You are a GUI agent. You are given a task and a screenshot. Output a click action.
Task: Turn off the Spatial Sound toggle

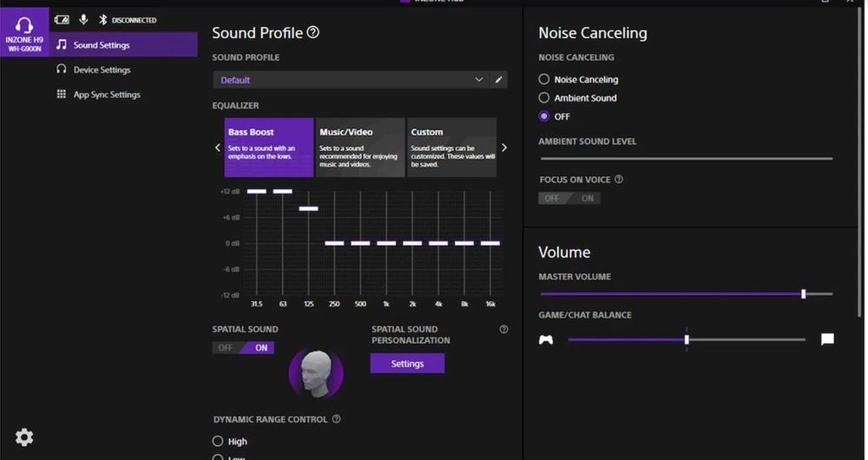pyautogui.click(x=226, y=348)
